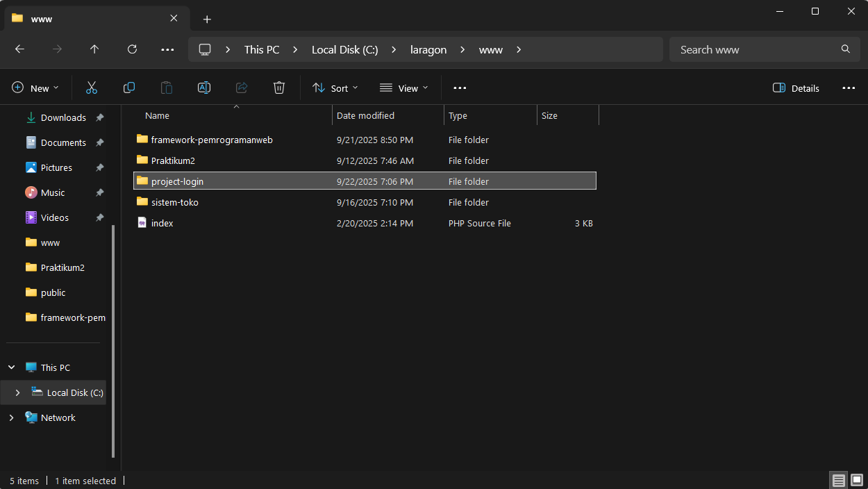
Task: Sort files by Date modified column
Action: click(365, 116)
